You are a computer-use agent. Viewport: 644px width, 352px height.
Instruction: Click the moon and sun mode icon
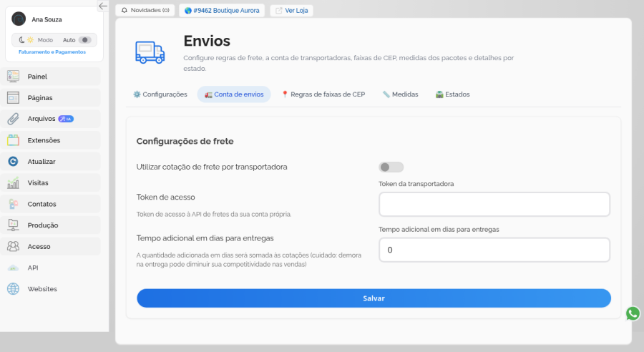coord(26,40)
